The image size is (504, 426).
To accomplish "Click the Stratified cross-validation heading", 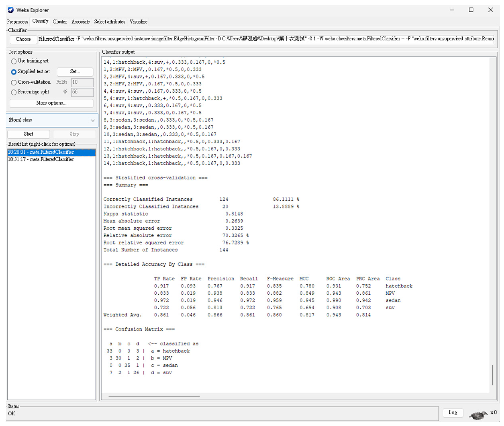I will click(x=155, y=178).
